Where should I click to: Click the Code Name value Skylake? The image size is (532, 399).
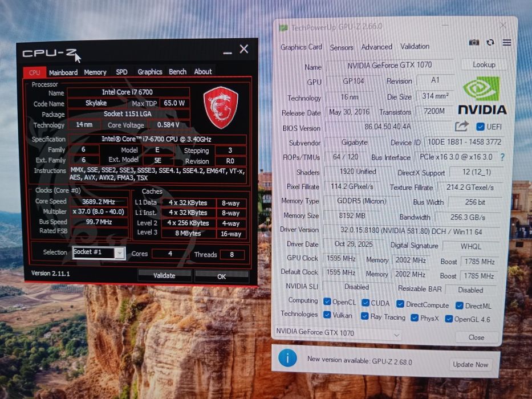(96, 103)
